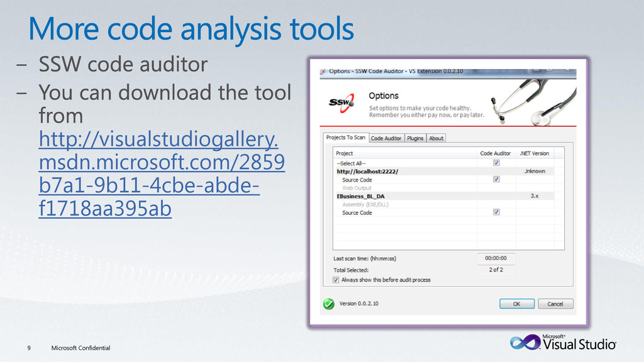Click the Cancel button

555,304
